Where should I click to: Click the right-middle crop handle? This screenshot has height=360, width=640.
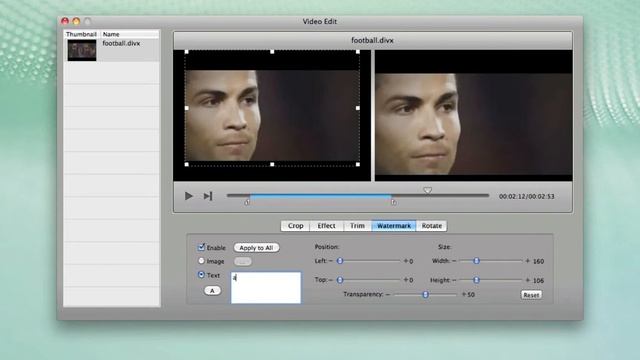click(358, 108)
